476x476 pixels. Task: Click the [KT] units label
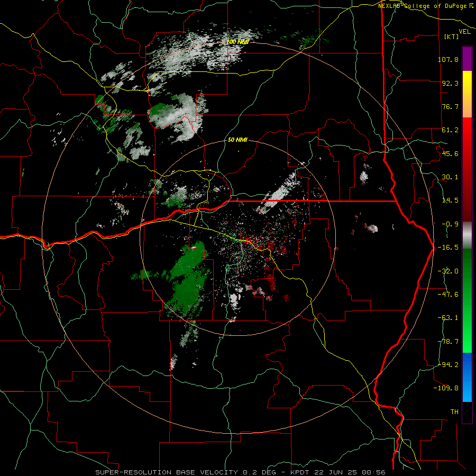[452, 36]
